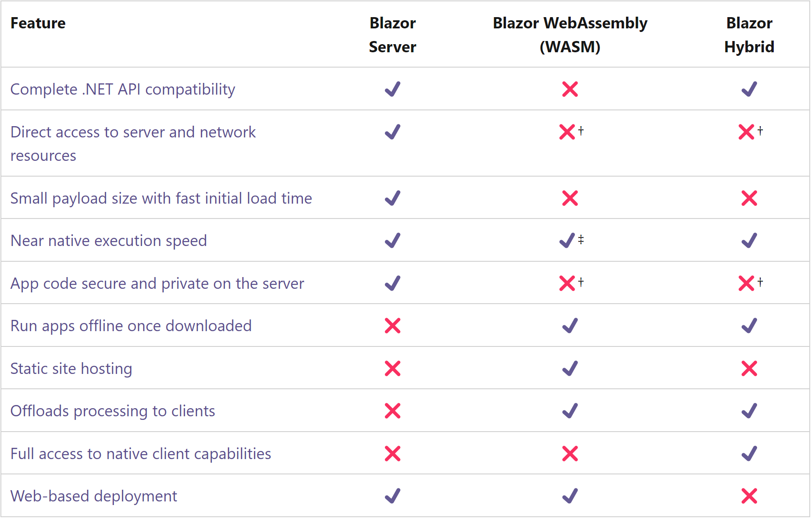Click Blazor Server cross for Static site hosting
The image size is (812, 519).
click(x=392, y=369)
